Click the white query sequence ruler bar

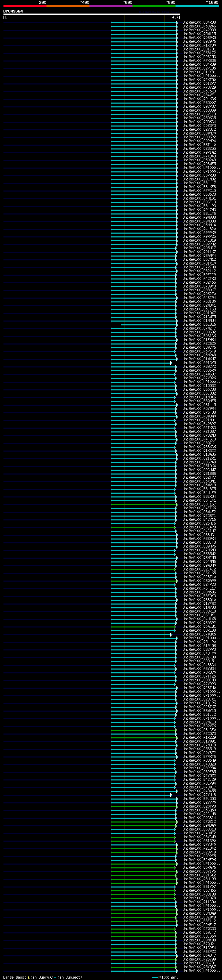pyautogui.click(x=92, y=15)
